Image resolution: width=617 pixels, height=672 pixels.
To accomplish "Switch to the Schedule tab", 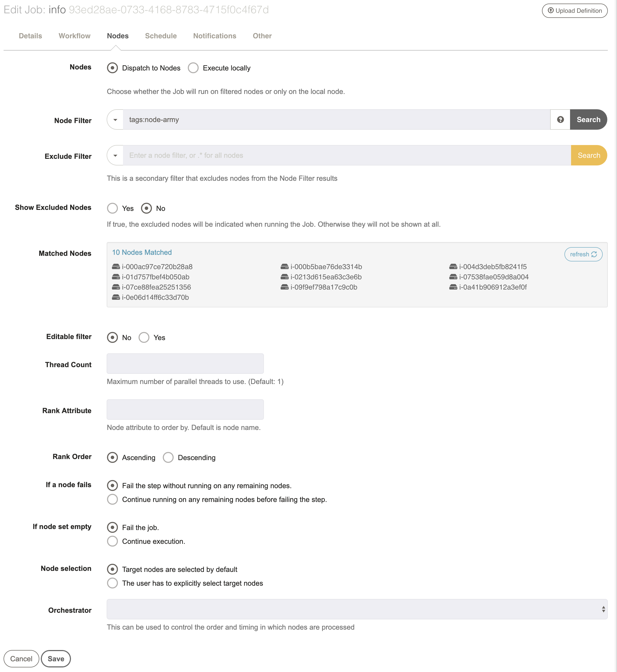I will [160, 36].
